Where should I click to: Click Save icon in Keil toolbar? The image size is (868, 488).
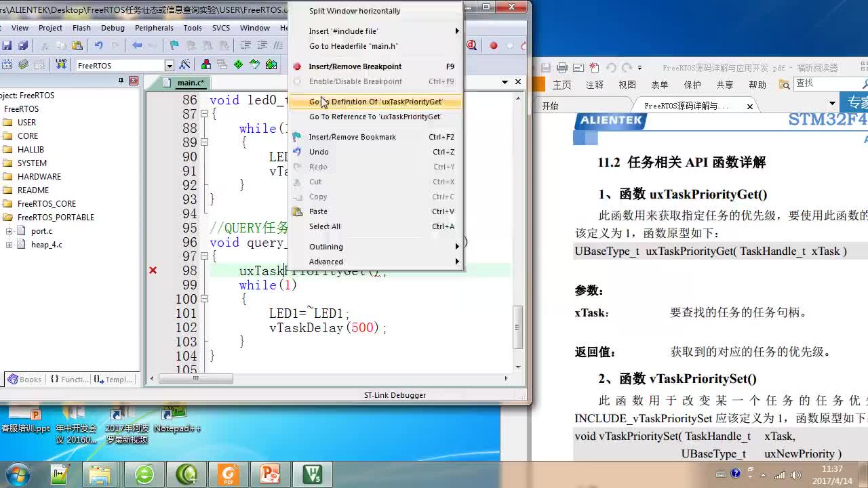pyautogui.click(x=7, y=45)
